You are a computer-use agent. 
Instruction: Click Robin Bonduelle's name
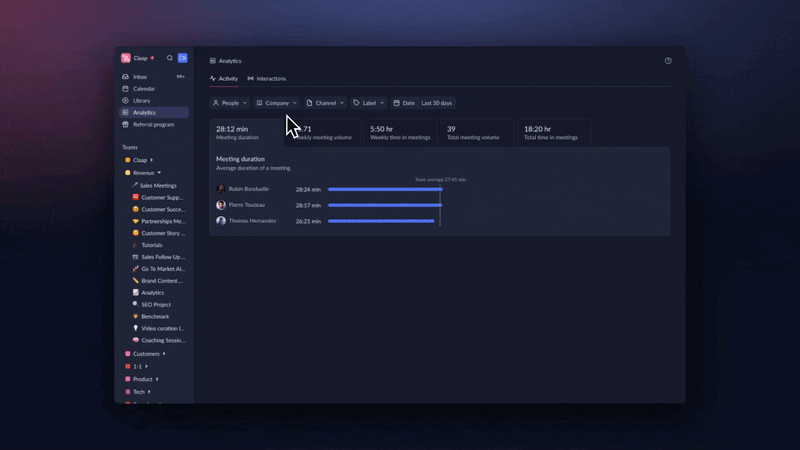(248, 189)
